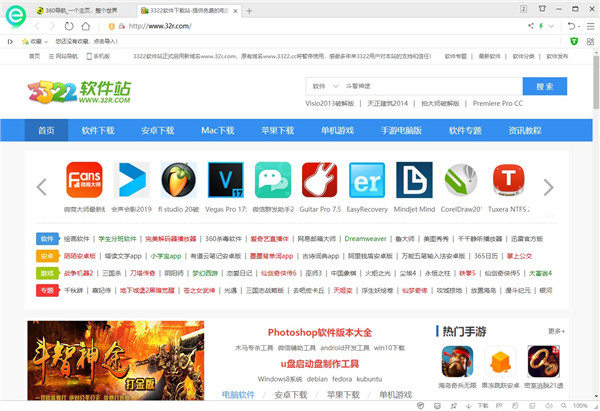Open 海岛奇兵无限 game thumbnail
600x411 pixels.
pyautogui.click(x=457, y=362)
